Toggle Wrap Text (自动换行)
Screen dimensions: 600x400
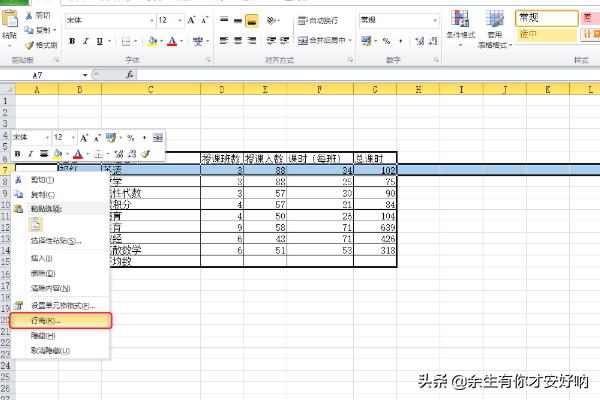[x=318, y=20]
